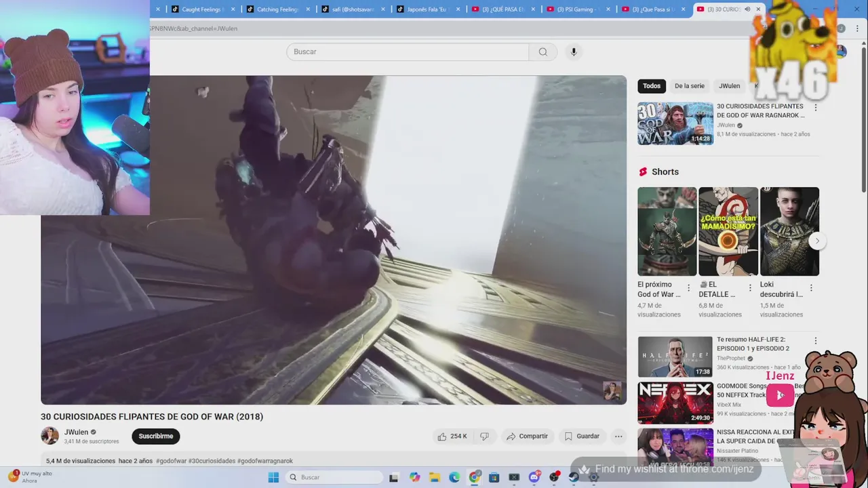The height and width of the screenshot is (488, 868).
Task: Click the God of War video player
Action: click(334, 240)
